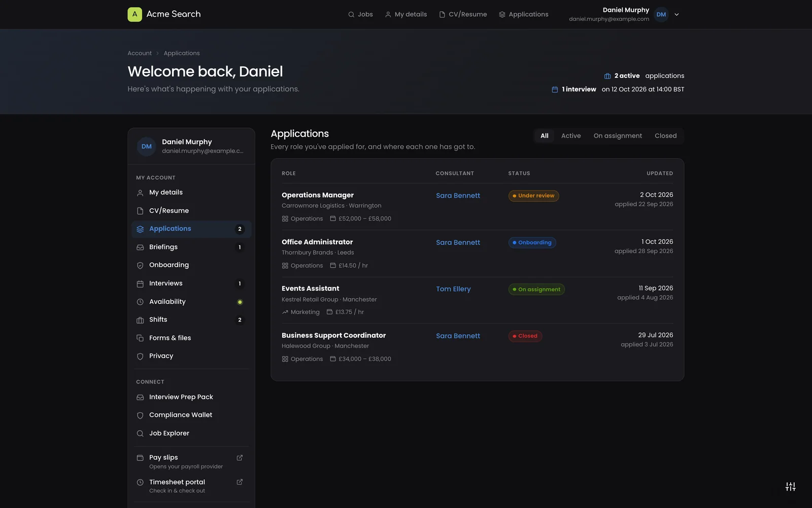Go to My details in top navigation
Viewport: 812px width, 508px height.
[x=405, y=14]
